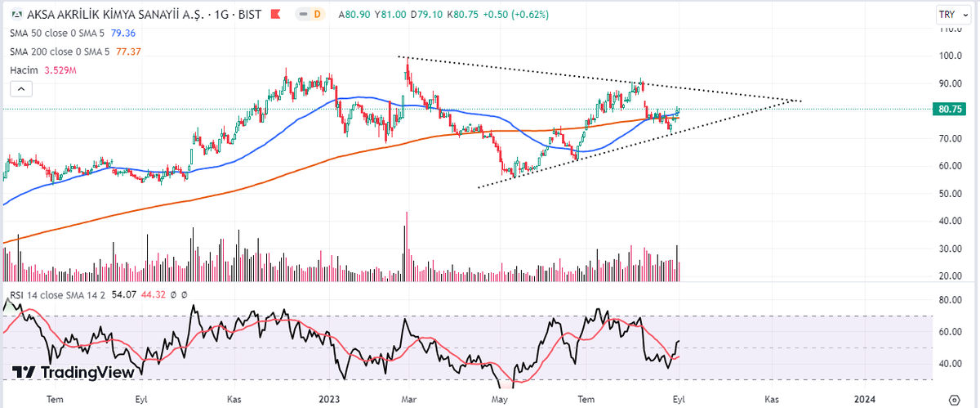Click the green 80.75 current price label
Screen dimensions: 980x408
click(x=948, y=109)
